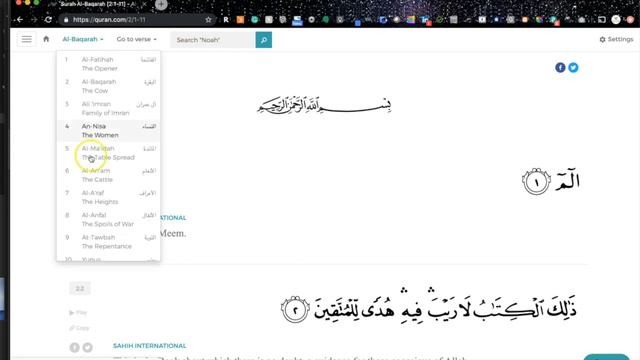Open Al-Baqarah surah dropdown
This screenshot has height=360, width=640.
83,39
